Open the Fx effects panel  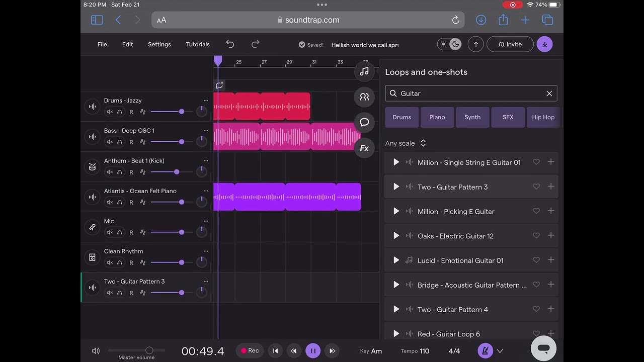pyautogui.click(x=364, y=148)
